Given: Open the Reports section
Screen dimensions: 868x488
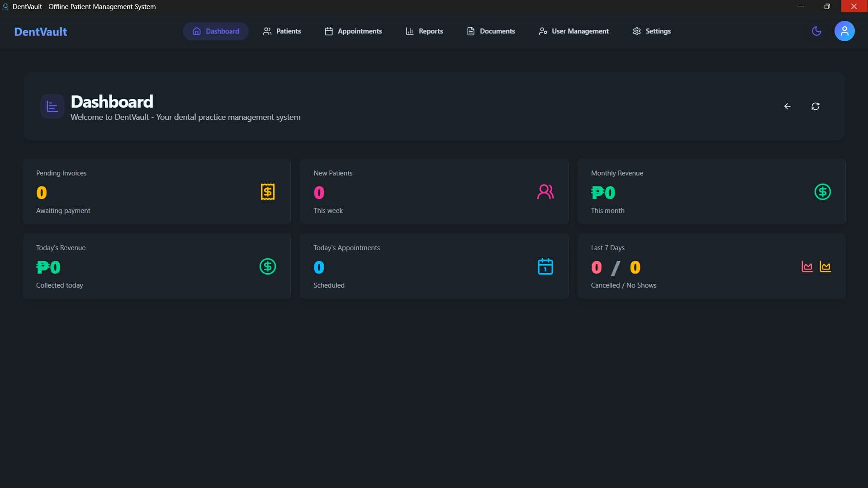Looking at the screenshot, I should (x=424, y=31).
